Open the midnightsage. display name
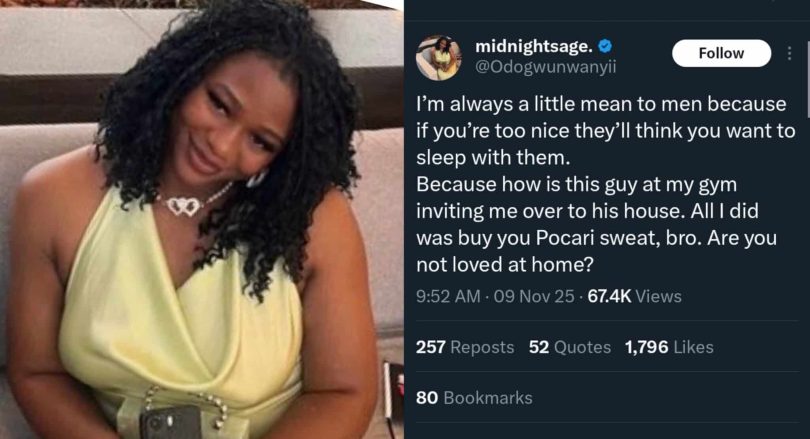The image size is (810, 439). (x=533, y=46)
